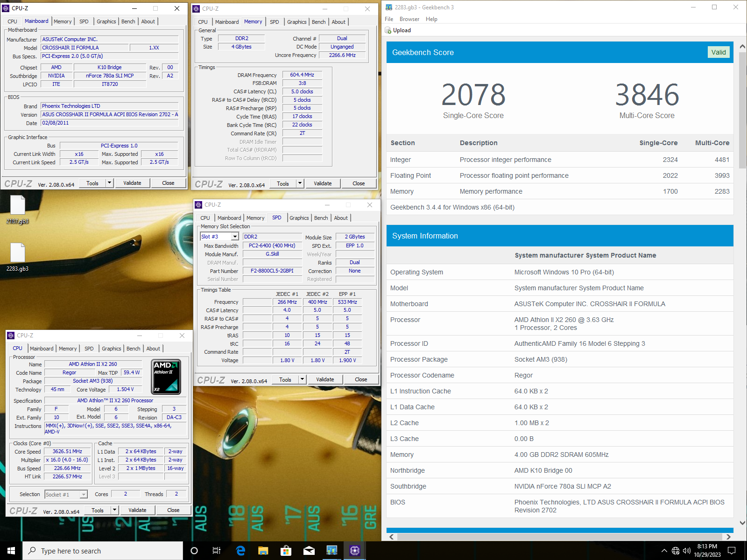Image resolution: width=747 pixels, height=560 pixels.
Task: Click Validate in the CPU window
Action: pyautogui.click(x=137, y=510)
